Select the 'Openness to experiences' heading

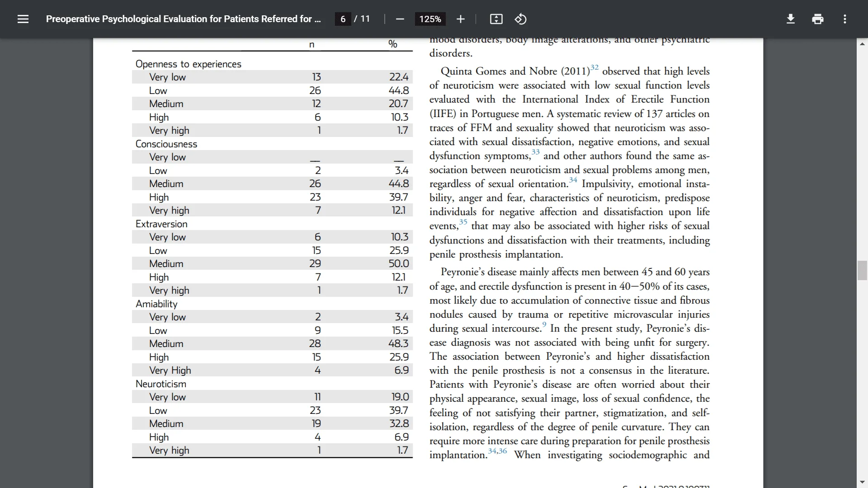(x=189, y=64)
